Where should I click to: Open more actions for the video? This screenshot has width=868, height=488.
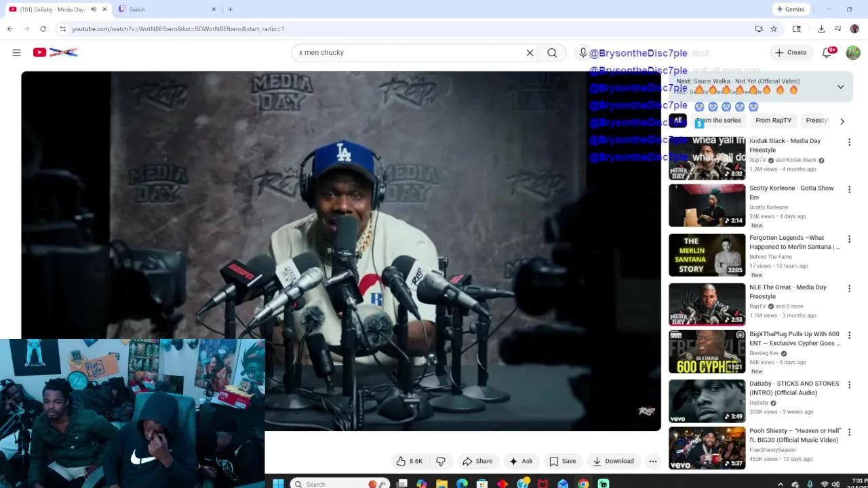pos(653,461)
